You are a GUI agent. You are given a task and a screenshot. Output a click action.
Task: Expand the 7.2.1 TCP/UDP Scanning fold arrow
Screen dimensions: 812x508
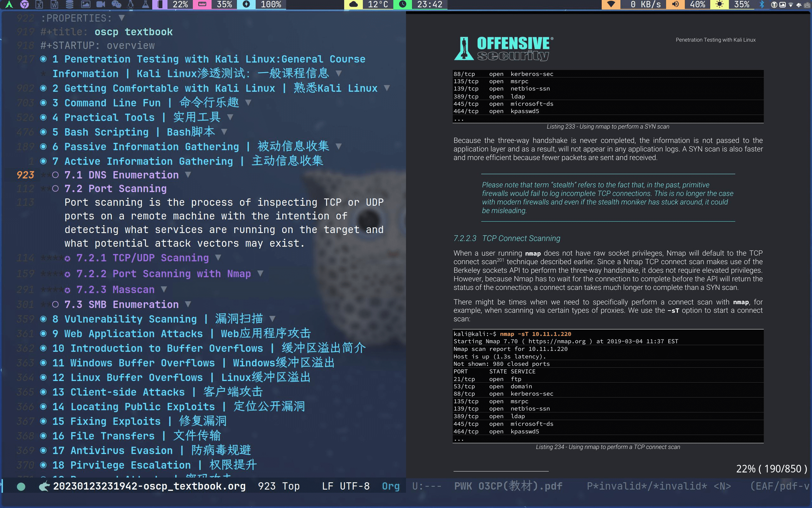(218, 257)
